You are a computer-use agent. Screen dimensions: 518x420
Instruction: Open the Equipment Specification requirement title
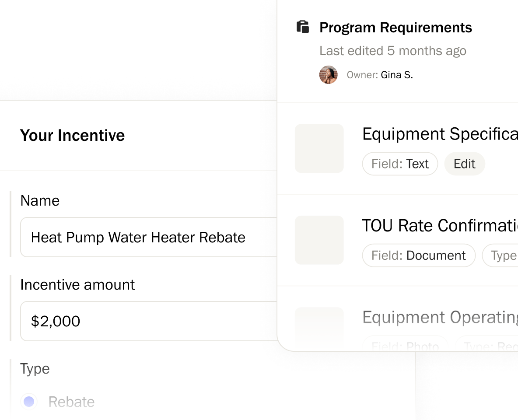pos(440,134)
